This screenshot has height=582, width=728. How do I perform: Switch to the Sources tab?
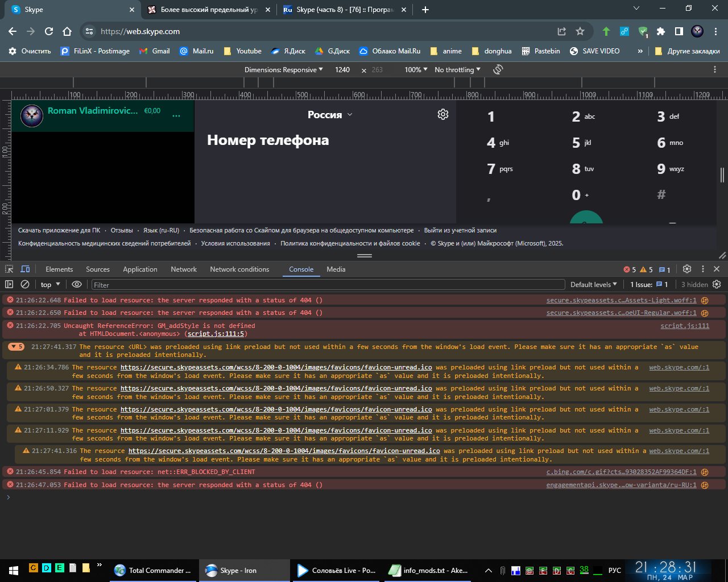(98, 269)
